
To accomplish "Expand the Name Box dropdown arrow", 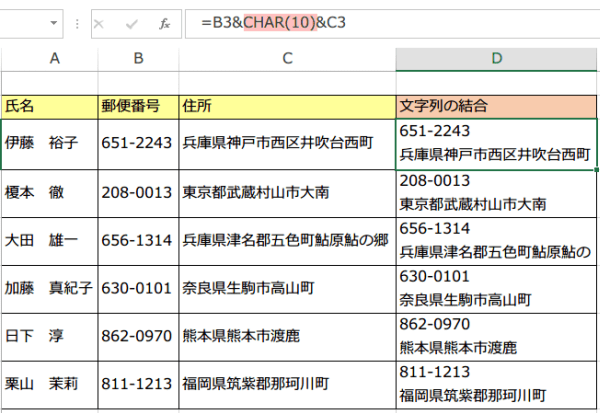I will (54, 23).
